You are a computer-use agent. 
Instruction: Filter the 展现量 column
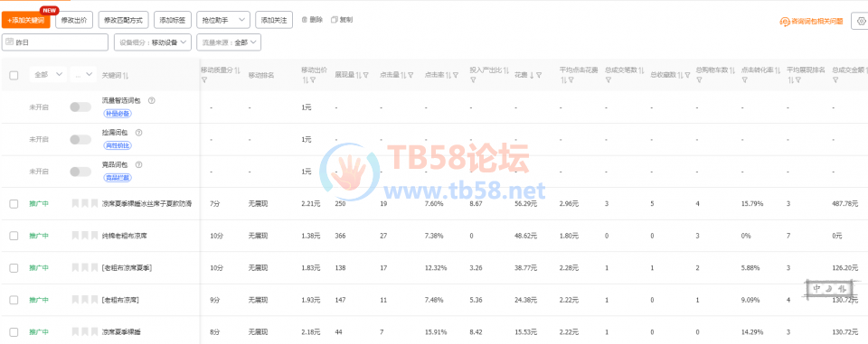(x=366, y=75)
